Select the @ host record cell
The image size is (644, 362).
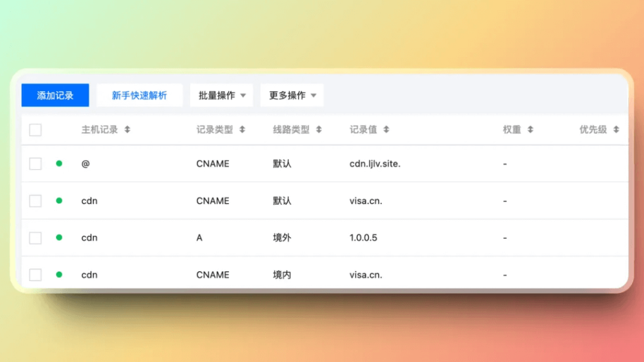point(86,164)
